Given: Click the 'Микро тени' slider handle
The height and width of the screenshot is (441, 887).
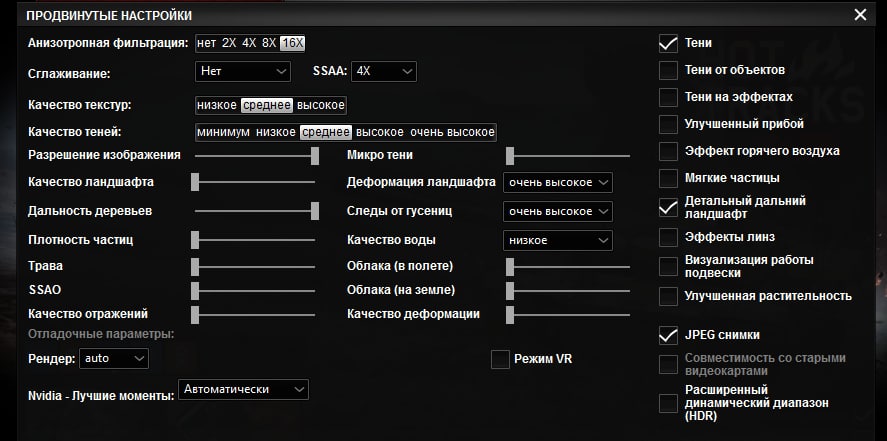Looking at the screenshot, I should pyautogui.click(x=509, y=155).
